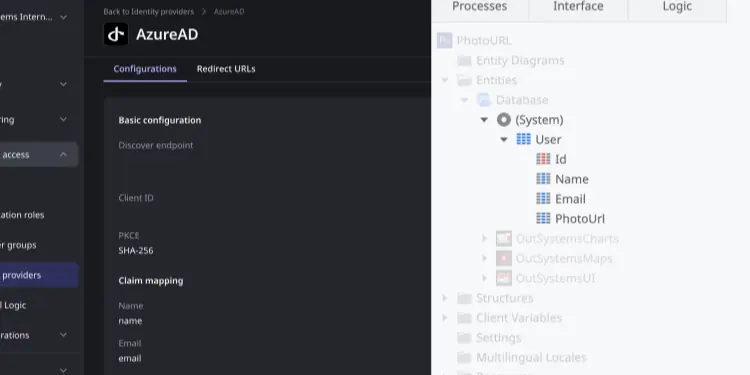This screenshot has width=750, height=375.
Task: Click the 'email' claim mapping value
Action: pyautogui.click(x=130, y=358)
